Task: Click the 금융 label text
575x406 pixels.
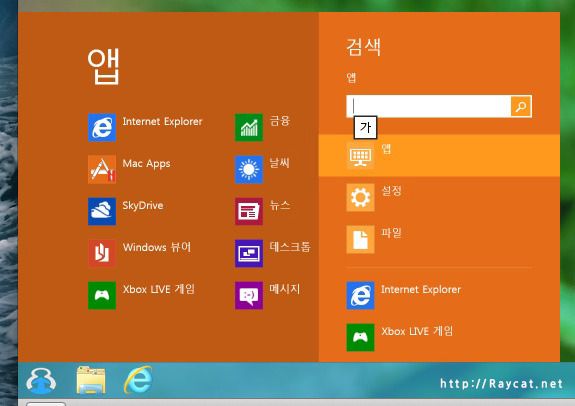Action: (x=280, y=121)
